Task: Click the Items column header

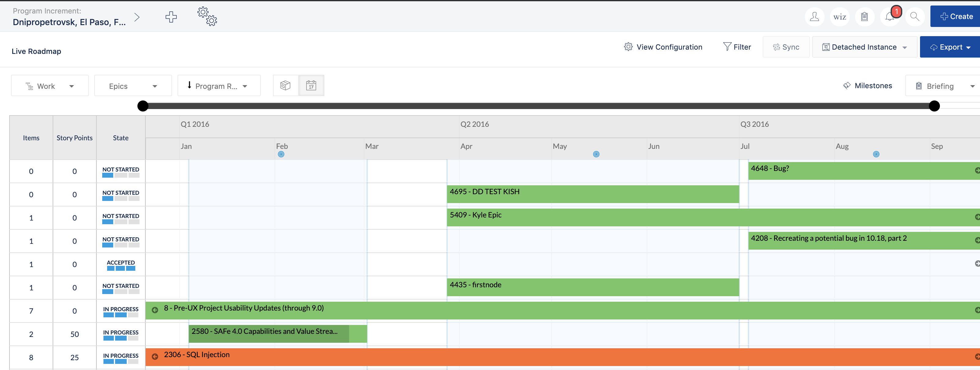Action: point(31,138)
